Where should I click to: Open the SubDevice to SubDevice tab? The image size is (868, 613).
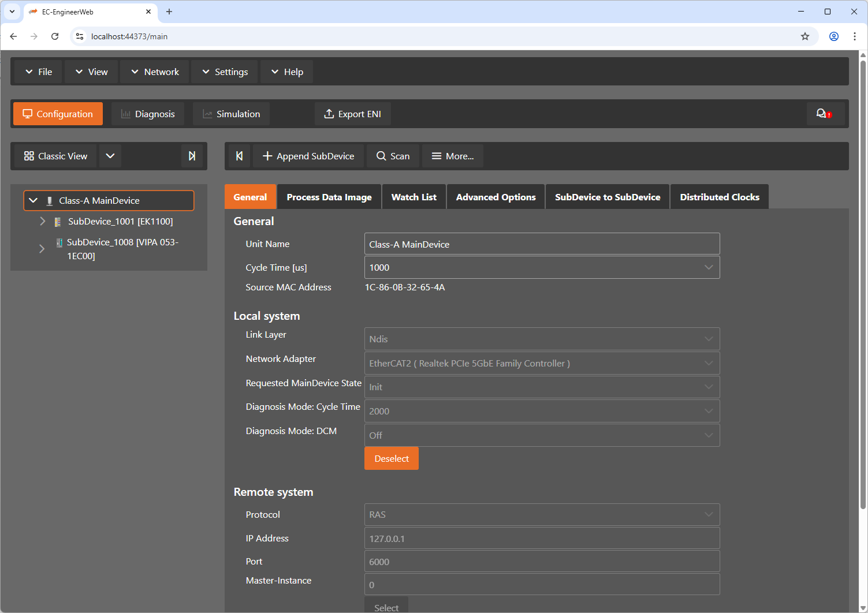click(x=608, y=197)
